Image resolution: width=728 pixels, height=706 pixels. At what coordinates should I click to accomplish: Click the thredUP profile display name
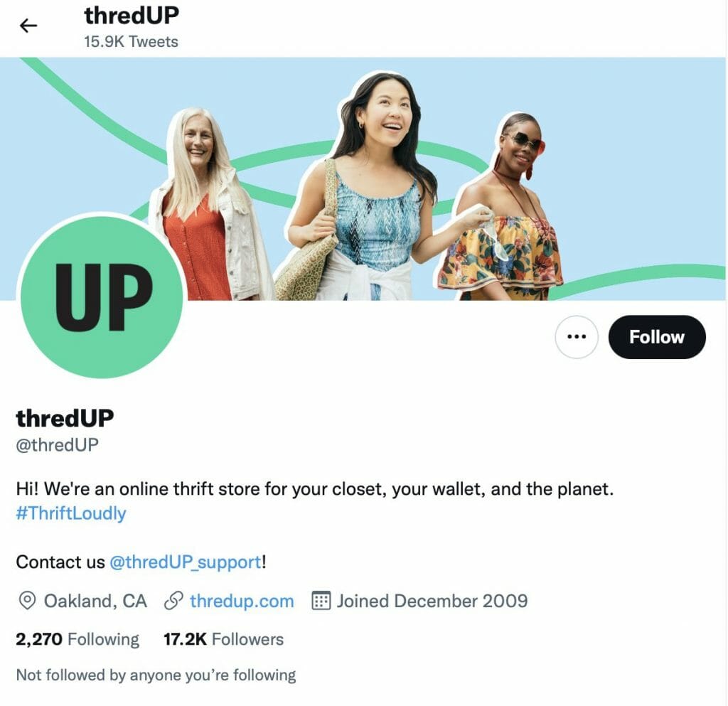click(65, 418)
